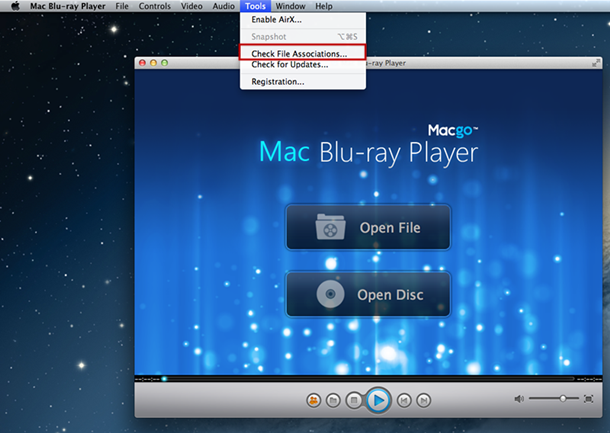610x433 pixels.
Task: Select Check File Associations... menu entry
Action: 303,53
